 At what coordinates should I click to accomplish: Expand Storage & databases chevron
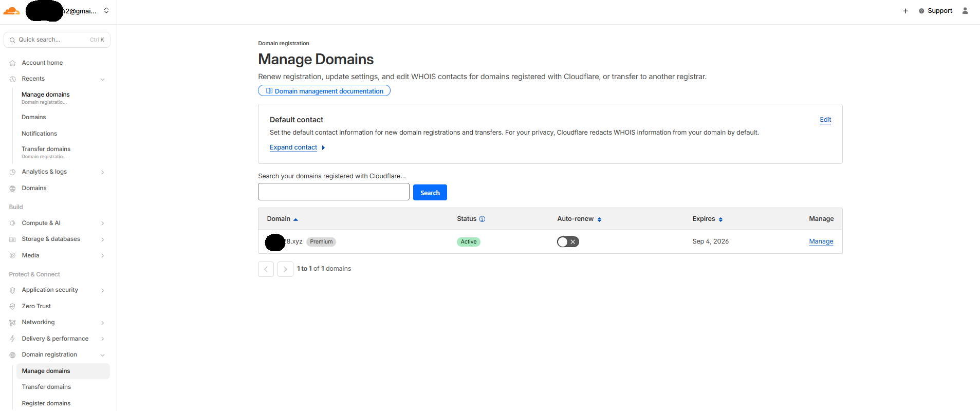pyautogui.click(x=102, y=239)
